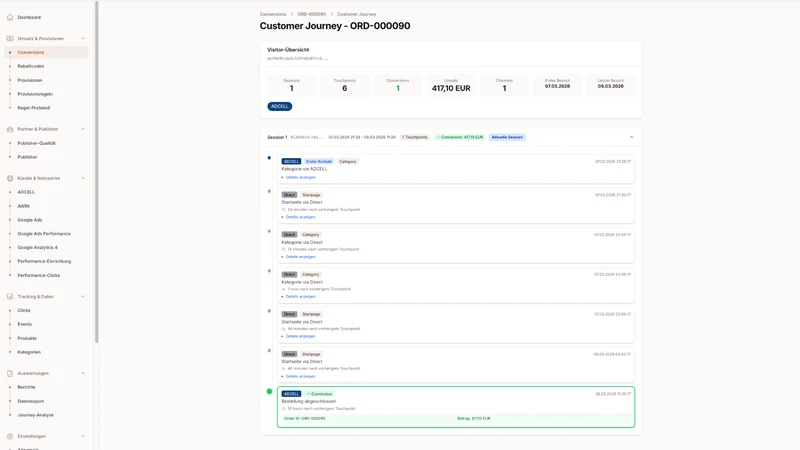Open Produkte page

(x=27, y=338)
